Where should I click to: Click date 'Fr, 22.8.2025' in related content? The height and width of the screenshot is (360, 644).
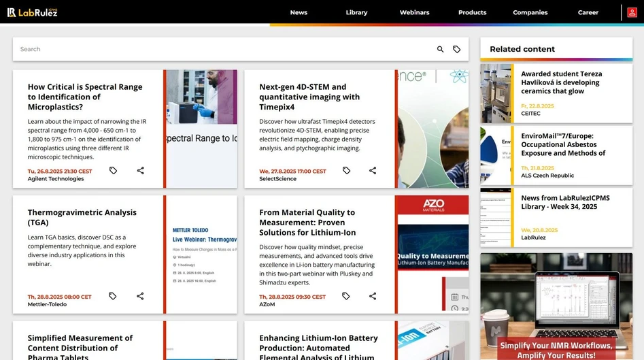coord(537,106)
